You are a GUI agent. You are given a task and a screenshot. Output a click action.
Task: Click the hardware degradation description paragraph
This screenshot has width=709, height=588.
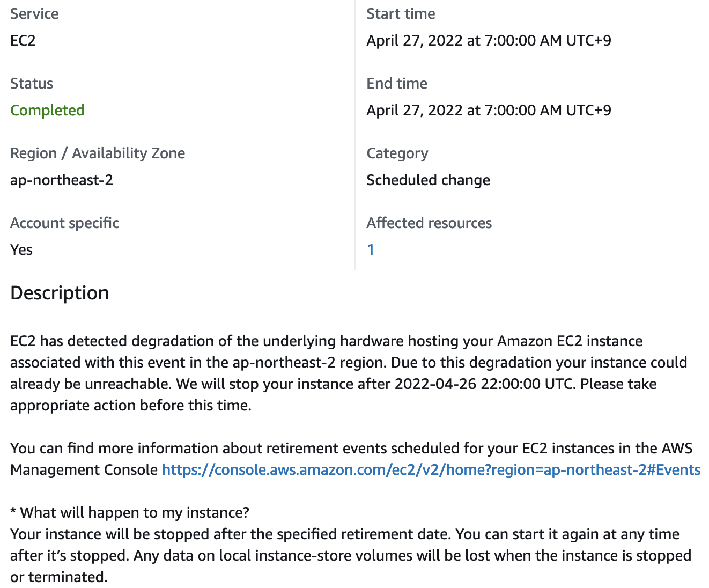349,373
